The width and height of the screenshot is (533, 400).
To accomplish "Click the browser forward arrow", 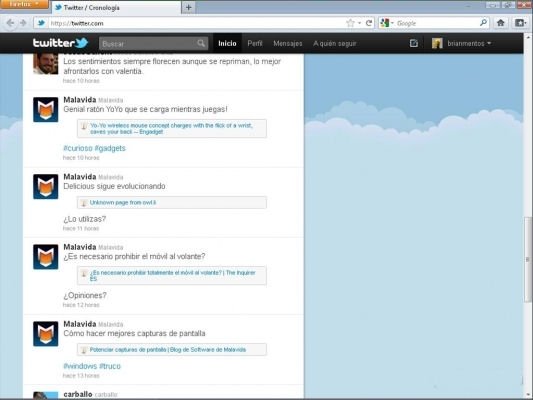I will [x=23, y=23].
